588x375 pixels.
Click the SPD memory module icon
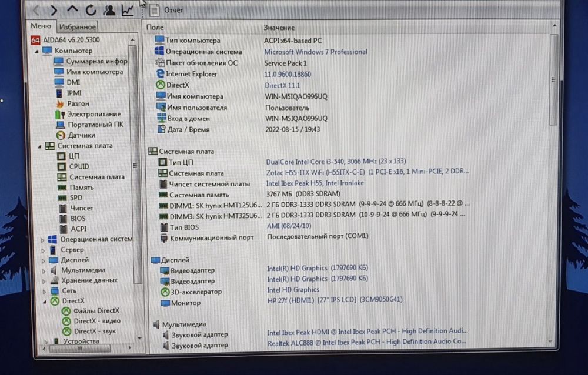point(62,197)
